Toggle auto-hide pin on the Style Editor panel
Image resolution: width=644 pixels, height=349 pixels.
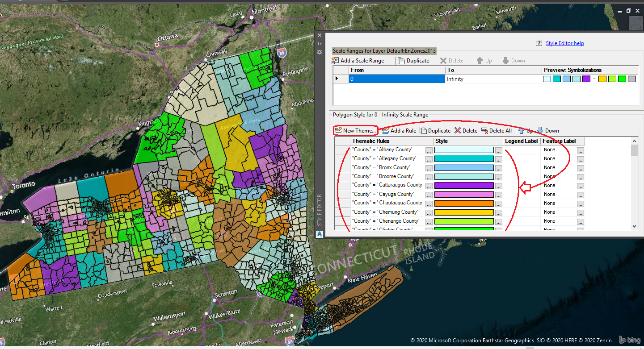(x=319, y=43)
